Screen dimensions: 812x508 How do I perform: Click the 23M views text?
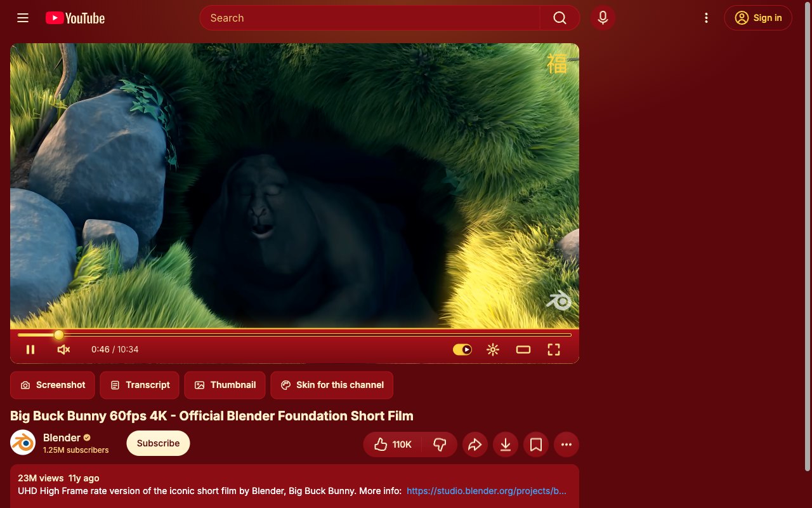pyautogui.click(x=41, y=478)
